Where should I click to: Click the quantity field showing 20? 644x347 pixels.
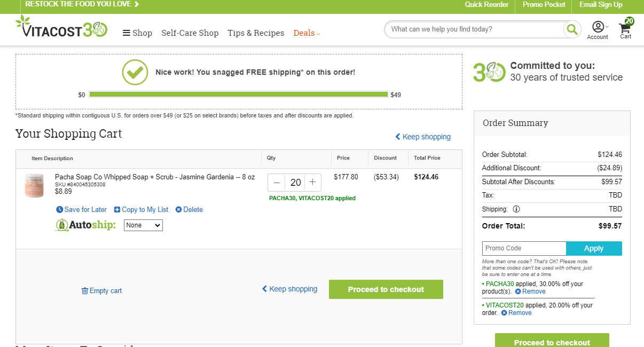pos(295,183)
